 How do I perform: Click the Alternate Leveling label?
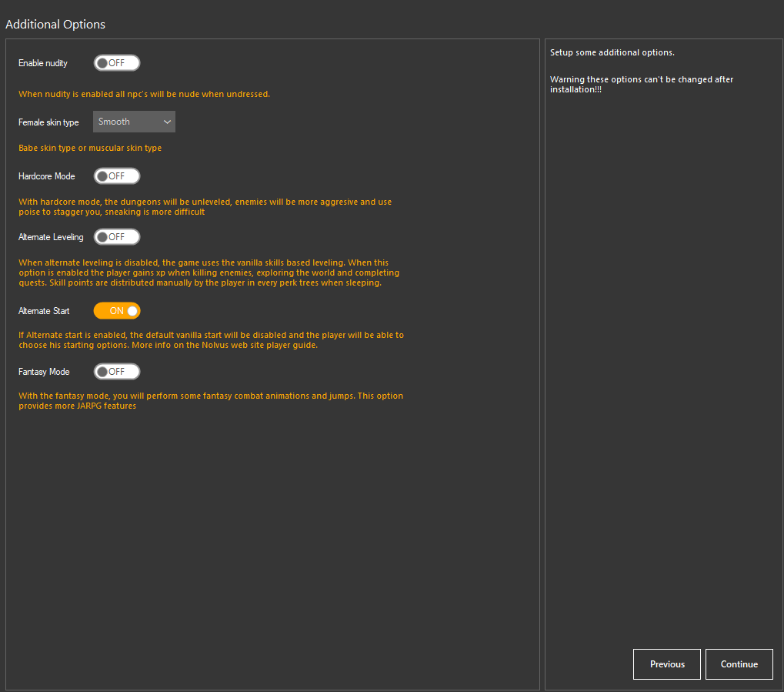[51, 237]
